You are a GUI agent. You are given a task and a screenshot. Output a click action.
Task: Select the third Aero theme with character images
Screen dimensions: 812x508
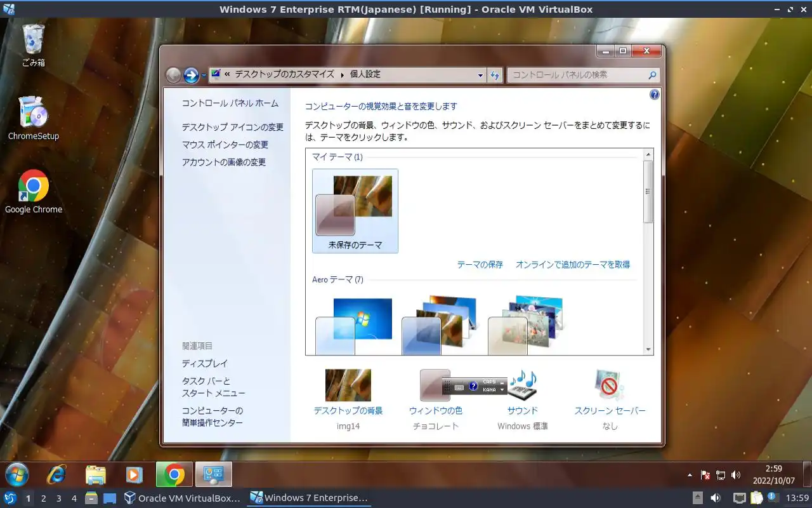[x=525, y=325]
